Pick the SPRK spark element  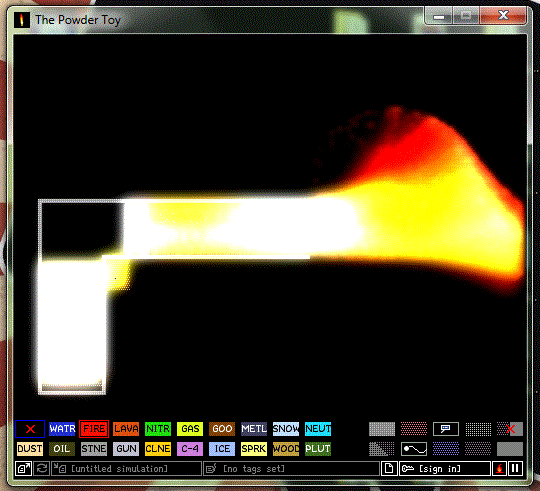tap(254, 449)
